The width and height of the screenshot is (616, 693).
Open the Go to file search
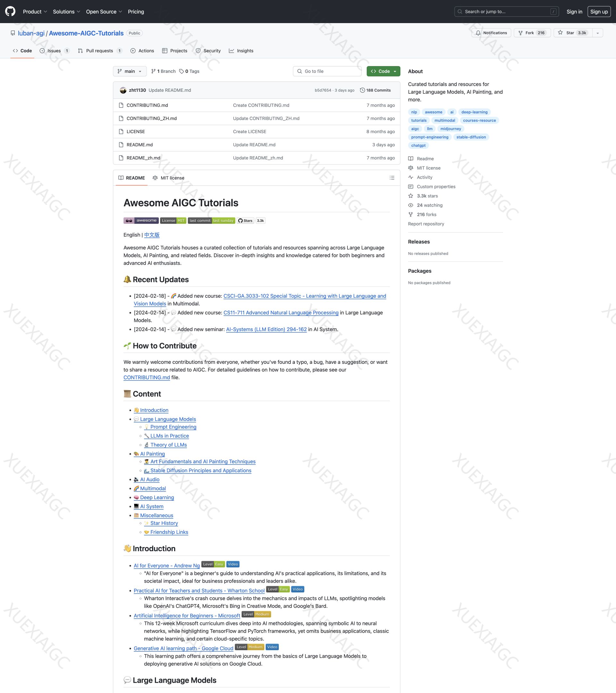pyautogui.click(x=327, y=71)
